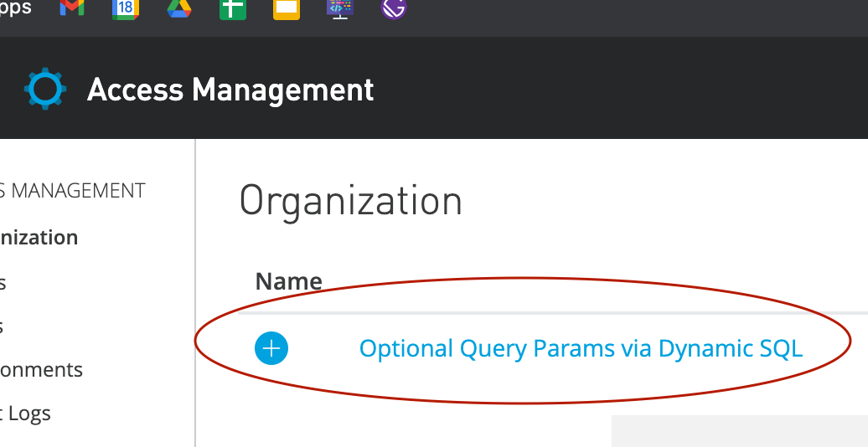Click the Apps shortcut in the bookmarks bar

16,8
